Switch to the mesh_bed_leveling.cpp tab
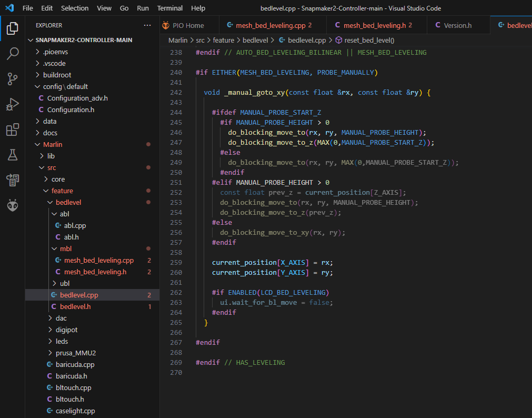This screenshot has width=532, height=418. 273,25
